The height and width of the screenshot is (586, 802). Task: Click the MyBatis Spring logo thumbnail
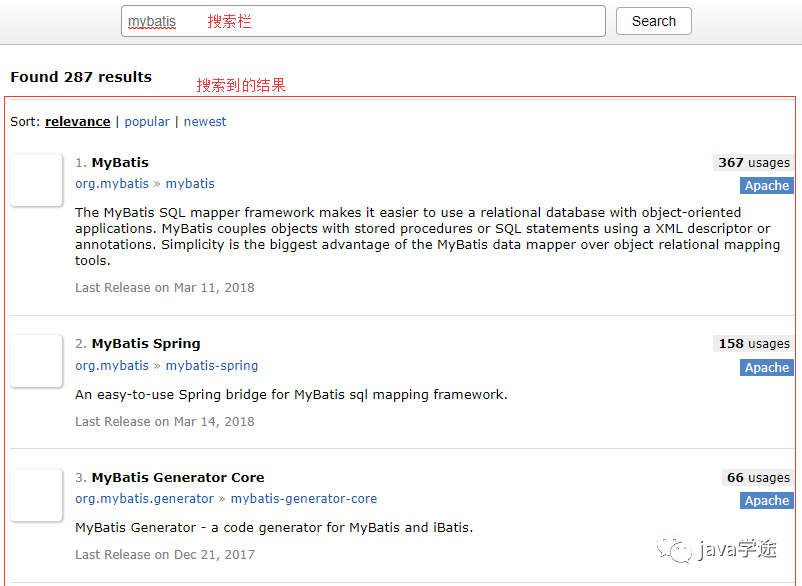(36, 361)
